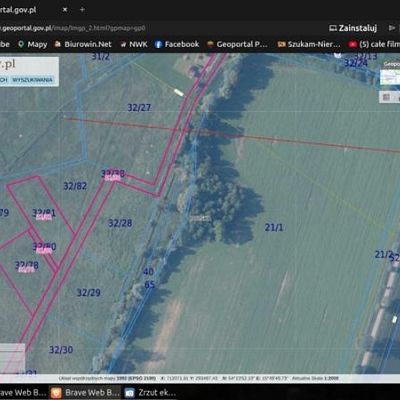This screenshot has height=400, width=400.
Task: Open a new browser tab
Action: coord(82,10)
